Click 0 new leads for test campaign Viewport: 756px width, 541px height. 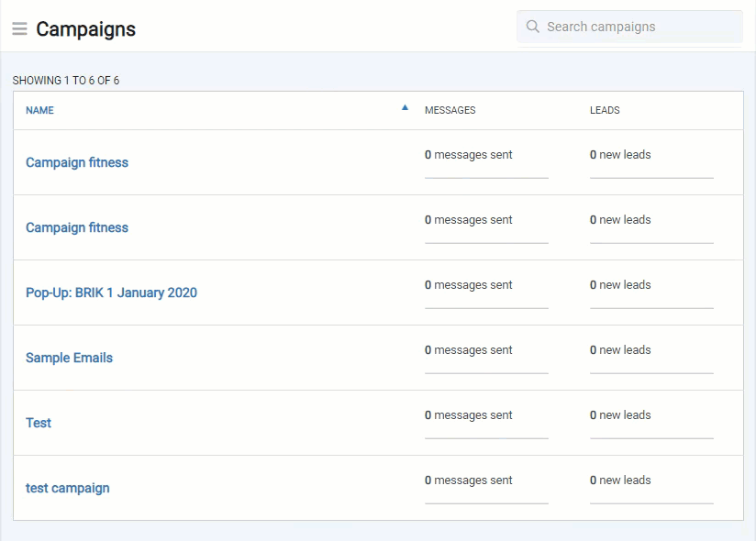pos(620,480)
